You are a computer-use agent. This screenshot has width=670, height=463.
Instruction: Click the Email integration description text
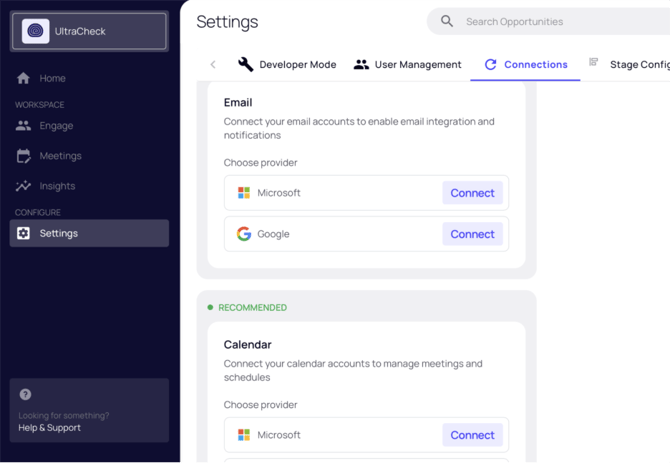359,128
